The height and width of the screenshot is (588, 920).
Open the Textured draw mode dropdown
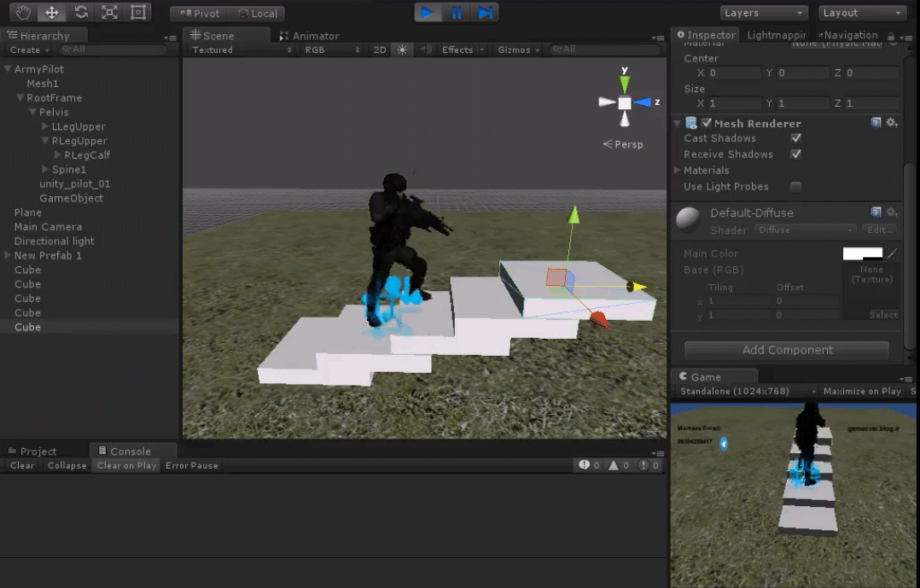click(242, 49)
